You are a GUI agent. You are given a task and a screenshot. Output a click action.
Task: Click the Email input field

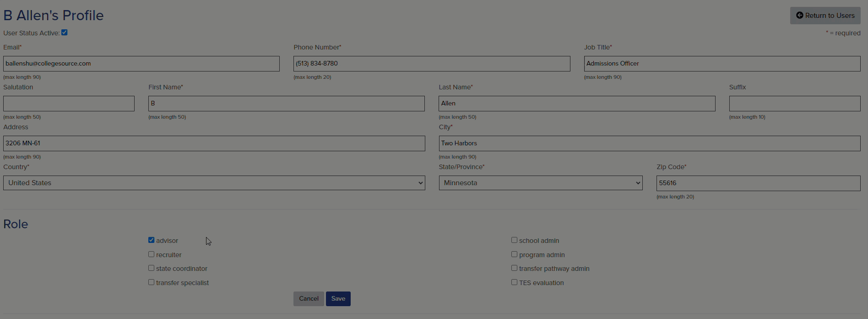[x=141, y=64]
